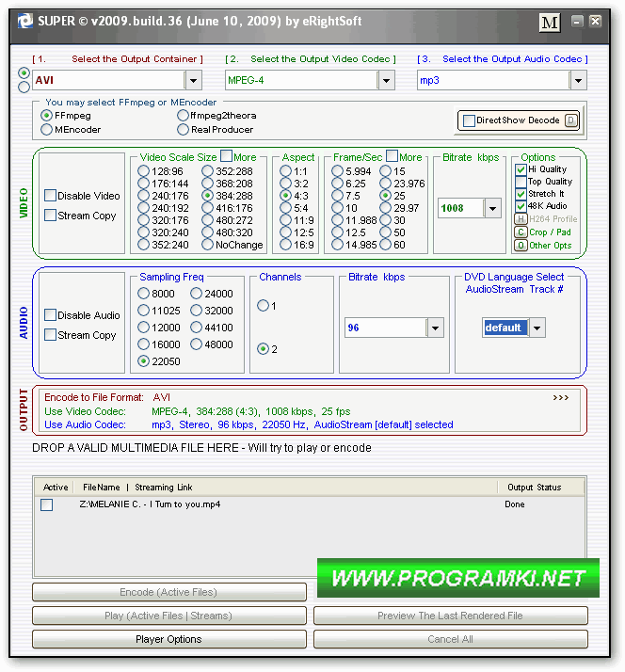The height and width of the screenshot is (672, 625).
Task: Select 2 audio channels
Action: click(x=263, y=349)
